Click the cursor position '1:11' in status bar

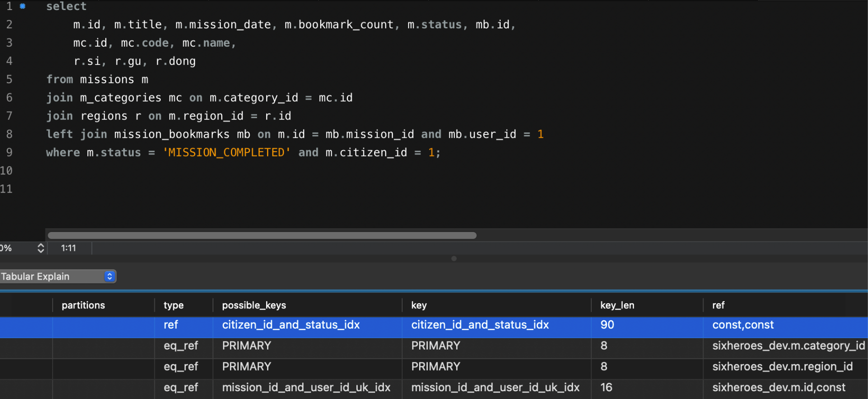click(x=69, y=248)
